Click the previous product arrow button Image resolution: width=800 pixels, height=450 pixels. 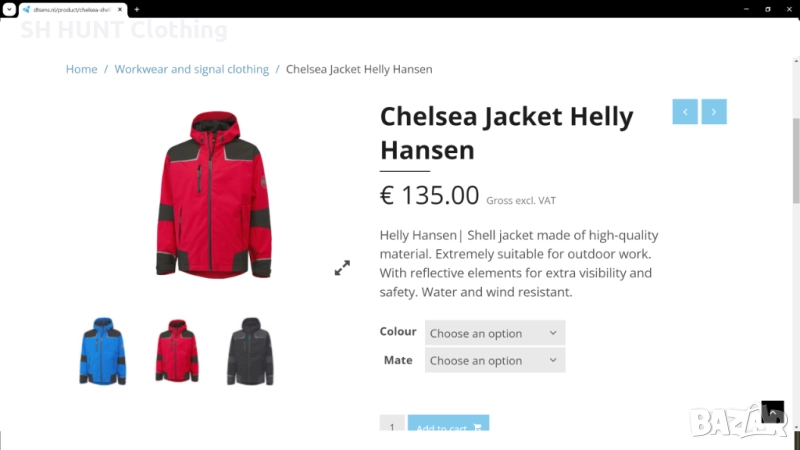click(685, 112)
